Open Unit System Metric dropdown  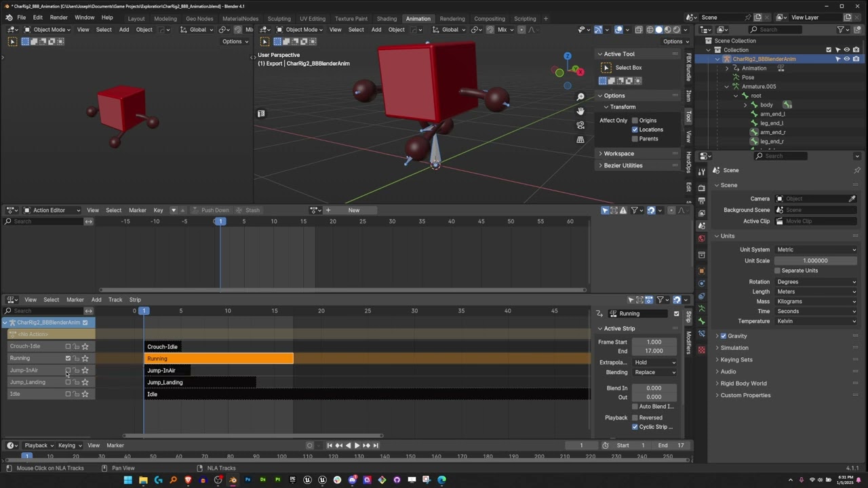[816, 249]
